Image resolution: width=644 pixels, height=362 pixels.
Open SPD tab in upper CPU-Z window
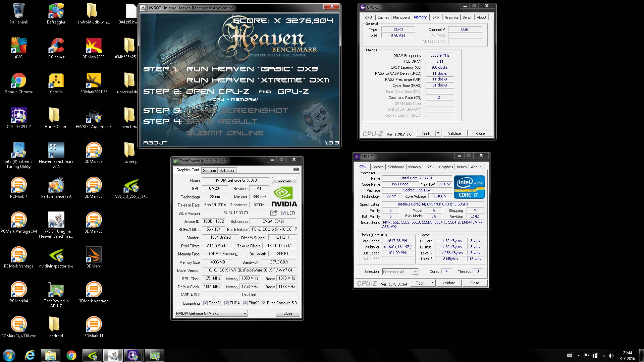click(435, 17)
